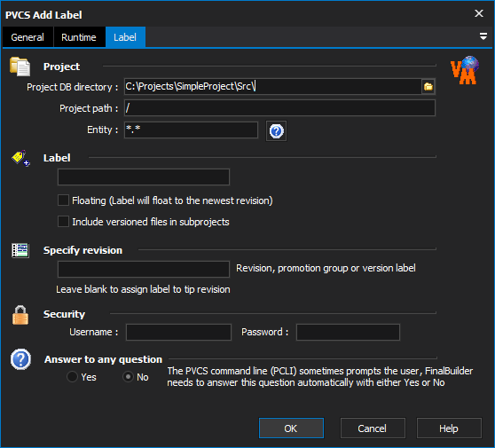
Task: Click the PCLI prompt explanation text
Action: tap(319, 377)
